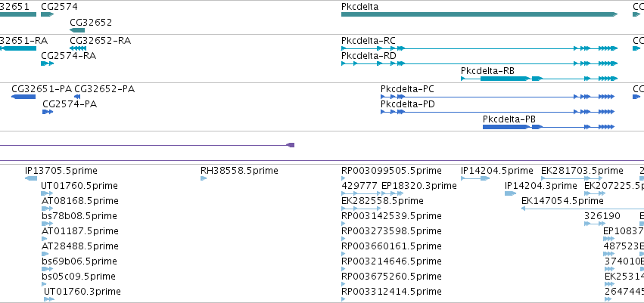Viewport: 644px width, 303px height.
Task: Select the IP14204.5prime EST glyph
Action: click(x=475, y=178)
